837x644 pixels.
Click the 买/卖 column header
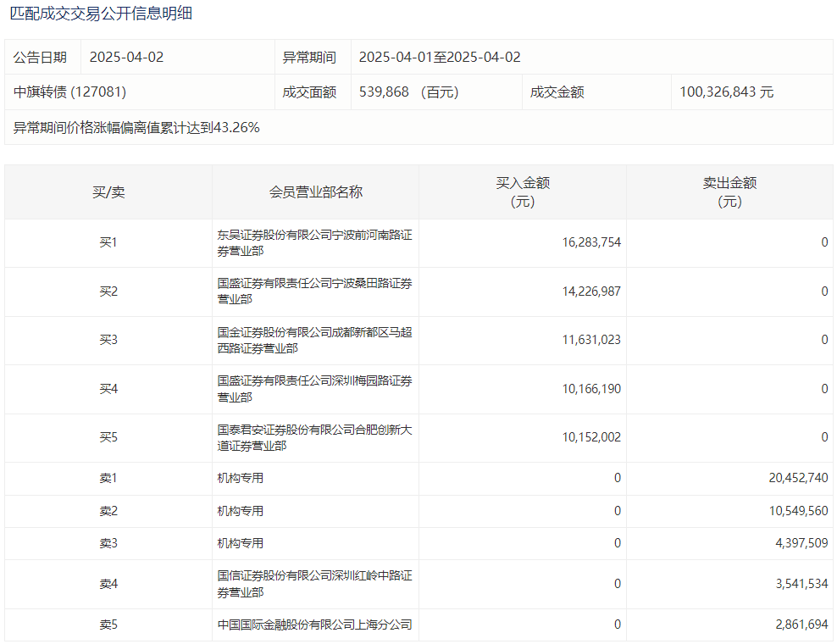tap(108, 192)
